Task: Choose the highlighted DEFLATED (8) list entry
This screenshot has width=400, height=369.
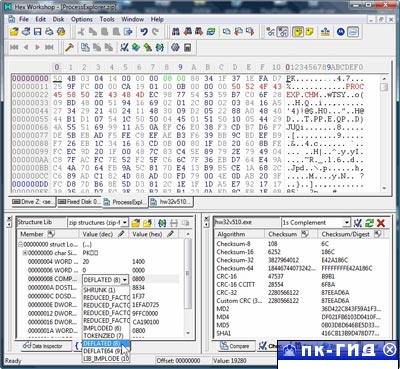Action: (106, 343)
